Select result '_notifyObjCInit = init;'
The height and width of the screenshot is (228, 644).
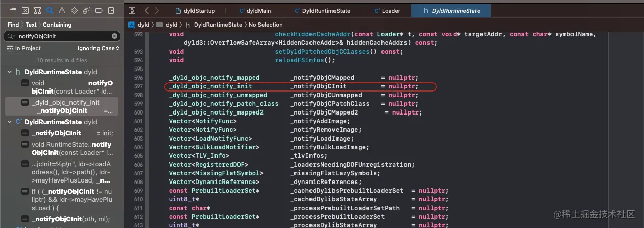62,133
